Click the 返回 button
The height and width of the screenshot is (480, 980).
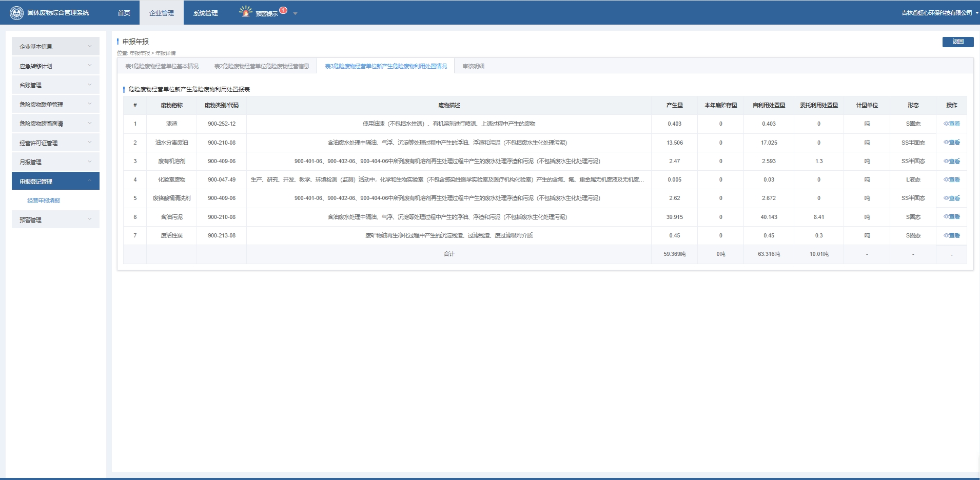958,42
